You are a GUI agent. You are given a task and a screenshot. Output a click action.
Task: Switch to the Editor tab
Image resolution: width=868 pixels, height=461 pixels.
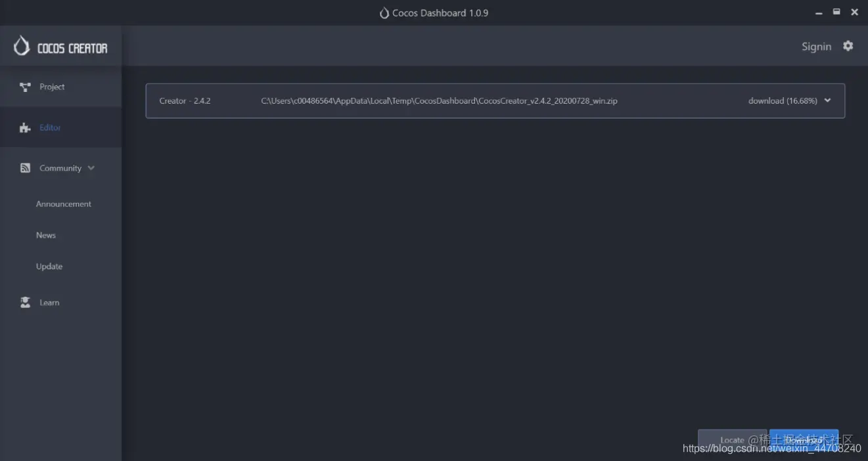pos(60,127)
